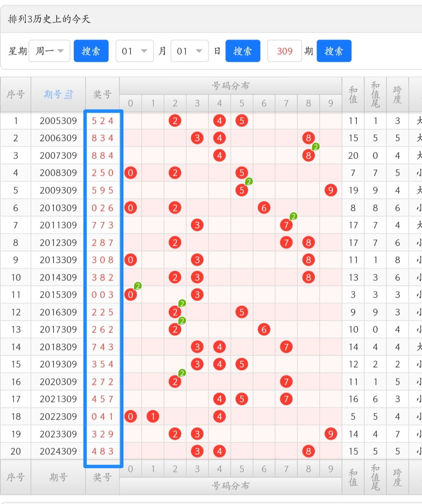
Task: Select the 奖号 column header in table head
Action: click(x=102, y=95)
